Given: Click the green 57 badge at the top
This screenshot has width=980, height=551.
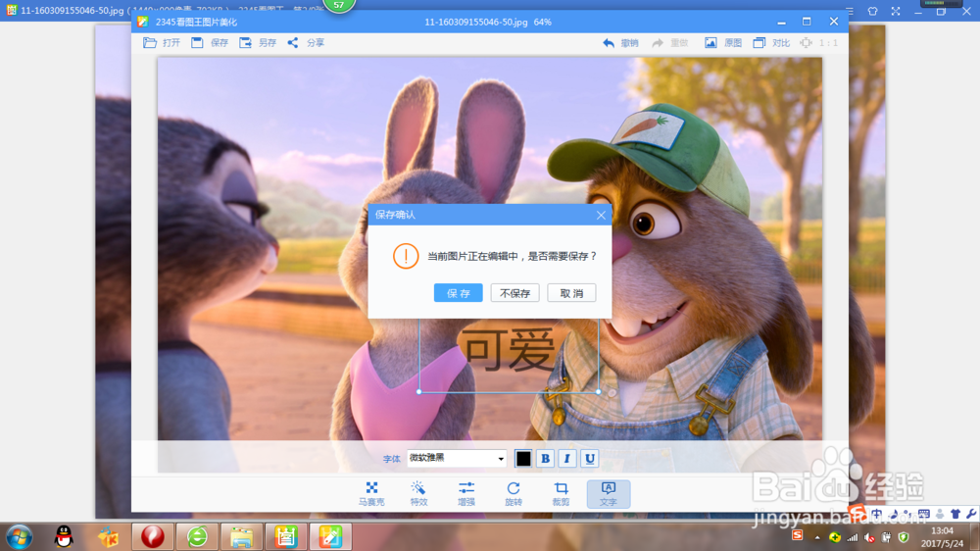Looking at the screenshot, I should [339, 5].
